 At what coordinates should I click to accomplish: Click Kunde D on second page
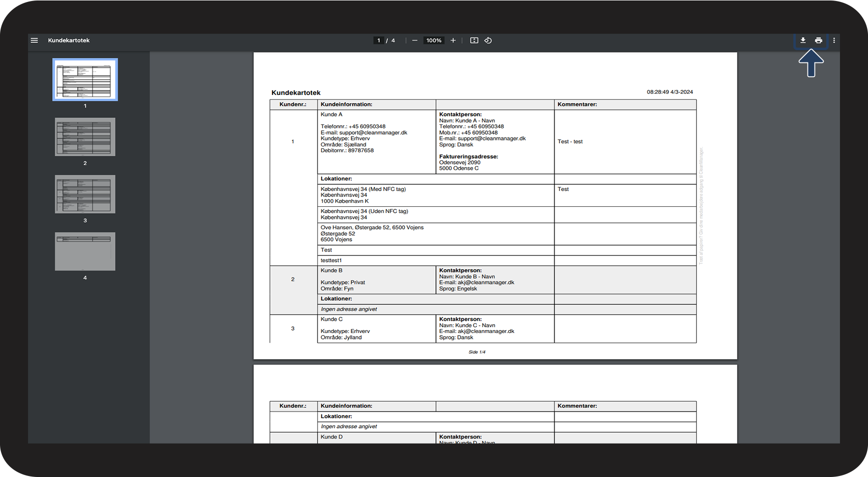pos(332,437)
